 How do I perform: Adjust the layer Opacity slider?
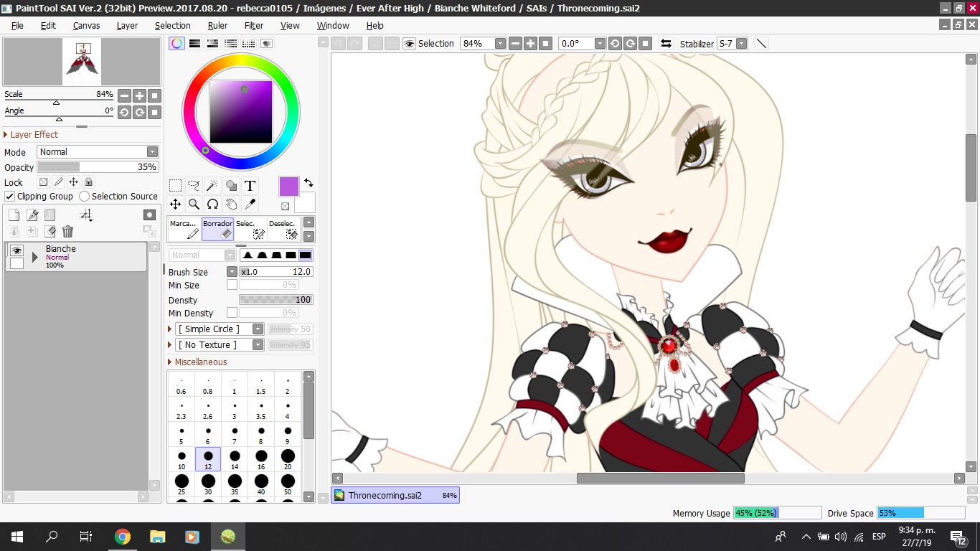98,167
